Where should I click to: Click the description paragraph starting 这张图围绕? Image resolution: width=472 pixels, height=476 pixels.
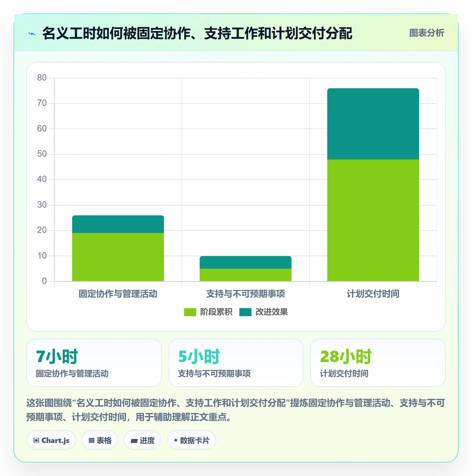pos(236,410)
